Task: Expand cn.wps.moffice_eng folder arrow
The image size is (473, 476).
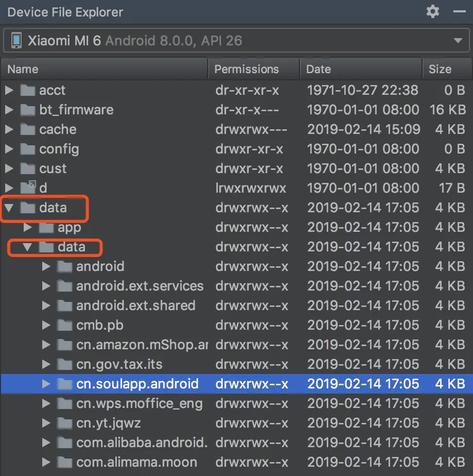Action: click(x=46, y=403)
